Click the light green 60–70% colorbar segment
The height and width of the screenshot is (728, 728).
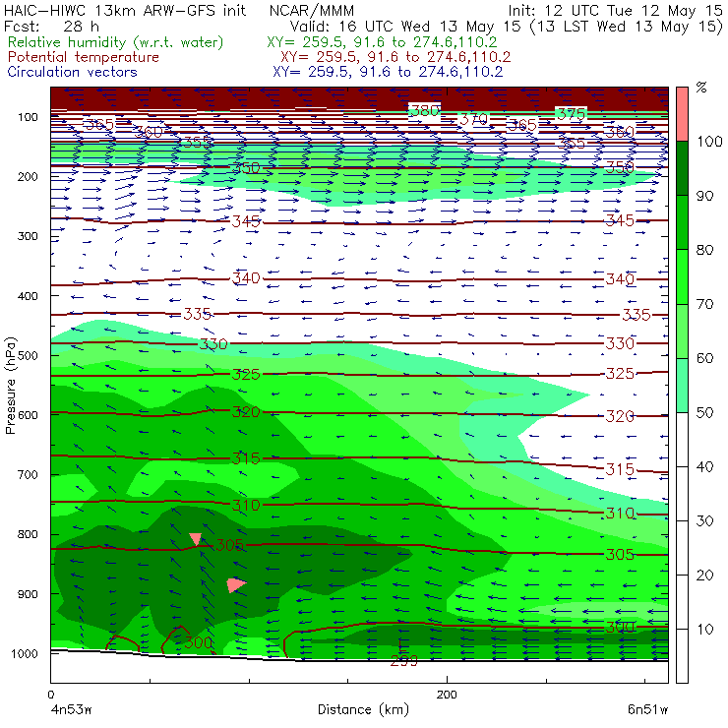click(x=682, y=331)
